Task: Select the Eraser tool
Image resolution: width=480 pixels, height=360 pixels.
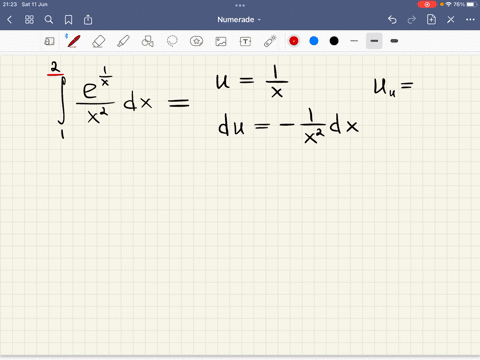Action: (99, 41)
